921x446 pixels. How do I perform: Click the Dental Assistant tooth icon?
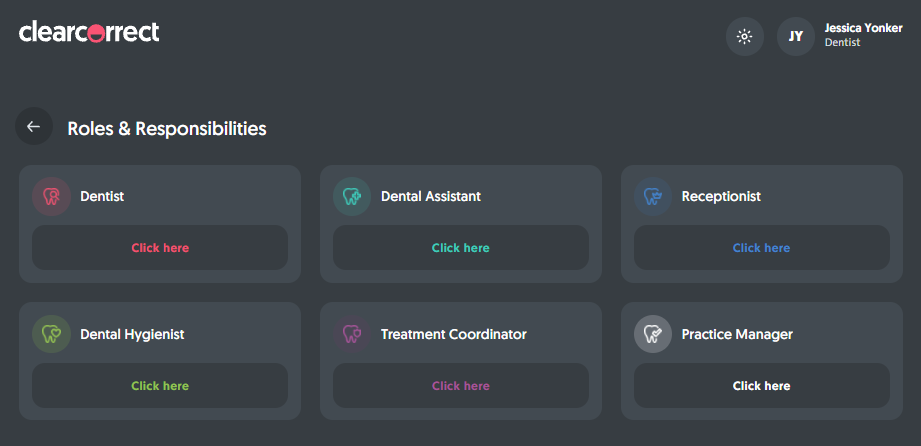[352, 196]
